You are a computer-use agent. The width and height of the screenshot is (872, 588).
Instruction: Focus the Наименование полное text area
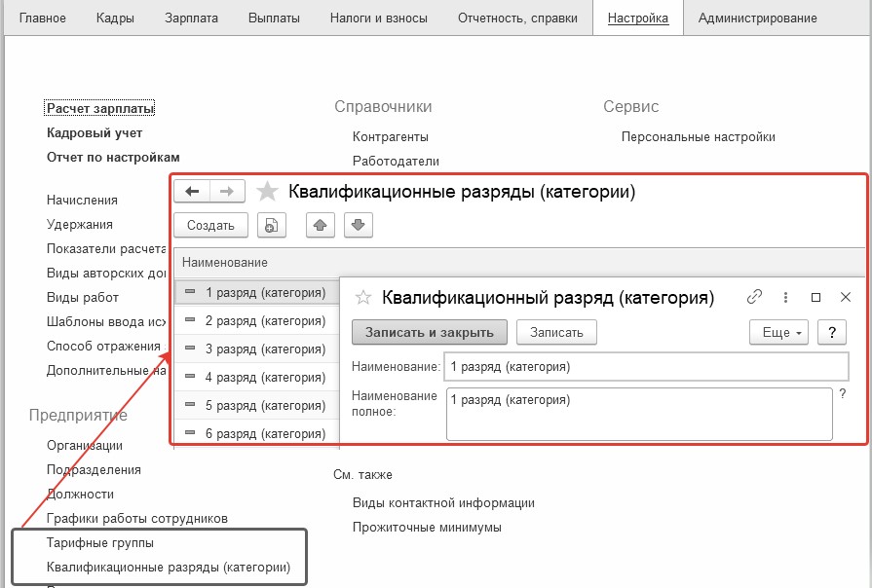[x=639, y=414]
